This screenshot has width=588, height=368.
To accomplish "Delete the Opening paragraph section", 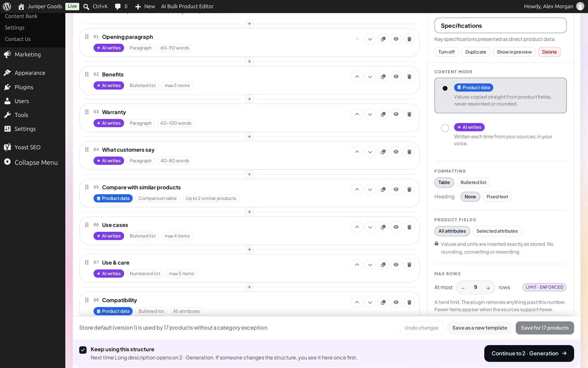I will pos(409,39).
